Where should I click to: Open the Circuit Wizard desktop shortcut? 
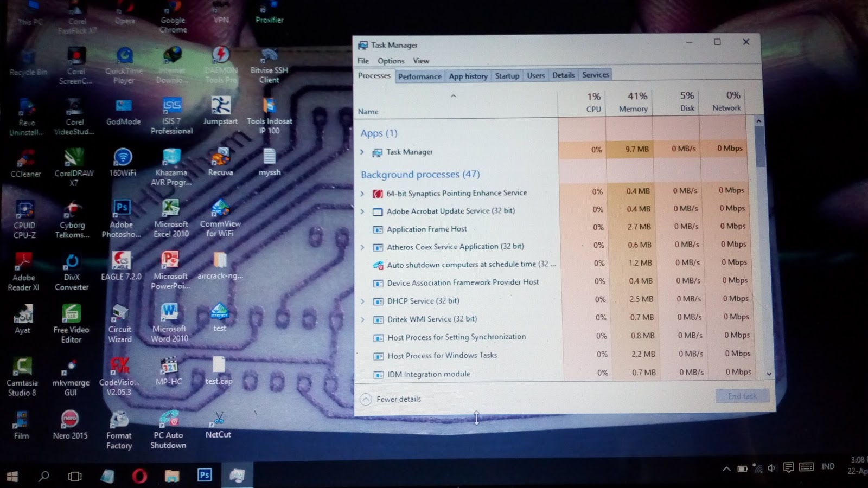pyautogui.click(x=119, y=324)
